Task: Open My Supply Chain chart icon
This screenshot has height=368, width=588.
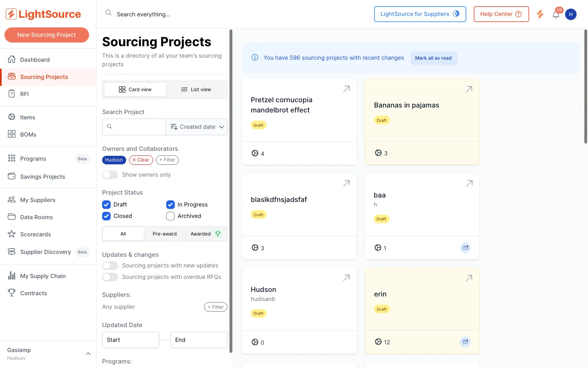Action: (x=12, y=276)
